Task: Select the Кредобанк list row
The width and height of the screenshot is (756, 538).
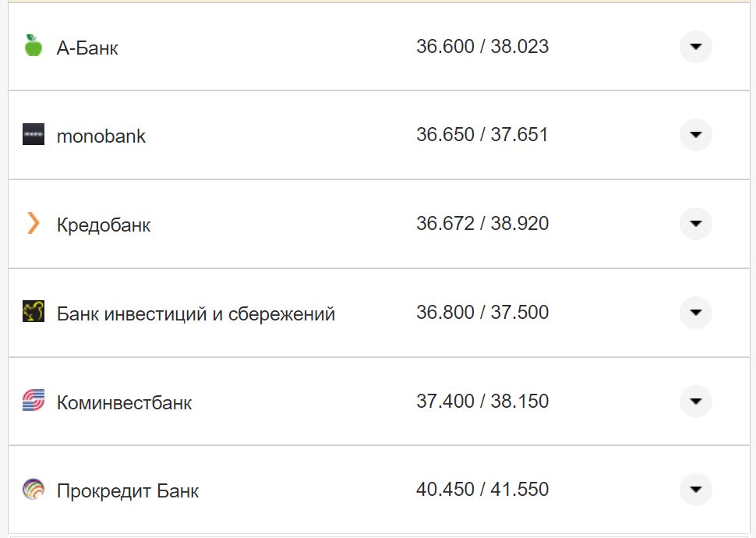Action: point(102,224)
